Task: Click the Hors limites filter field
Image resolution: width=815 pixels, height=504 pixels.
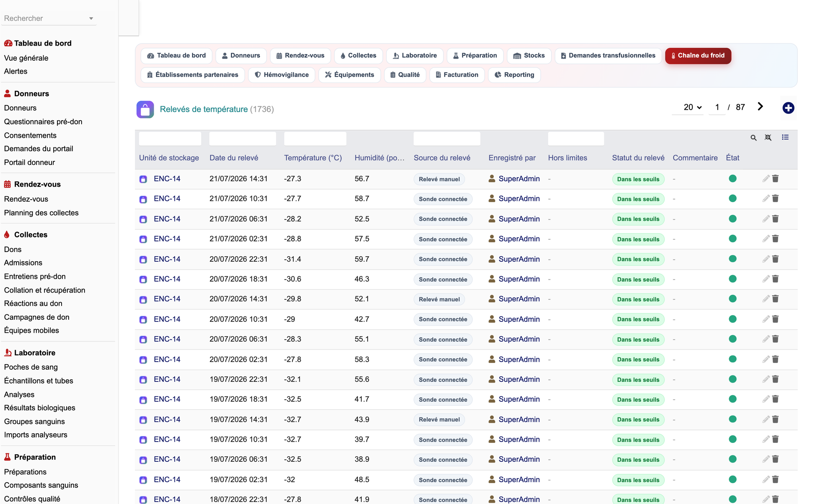Action: coord(576,139)
